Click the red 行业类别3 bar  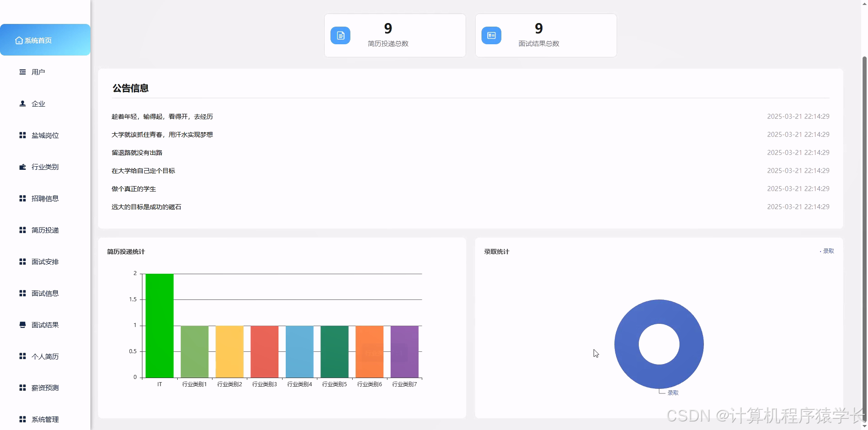[x=264, y=351]
